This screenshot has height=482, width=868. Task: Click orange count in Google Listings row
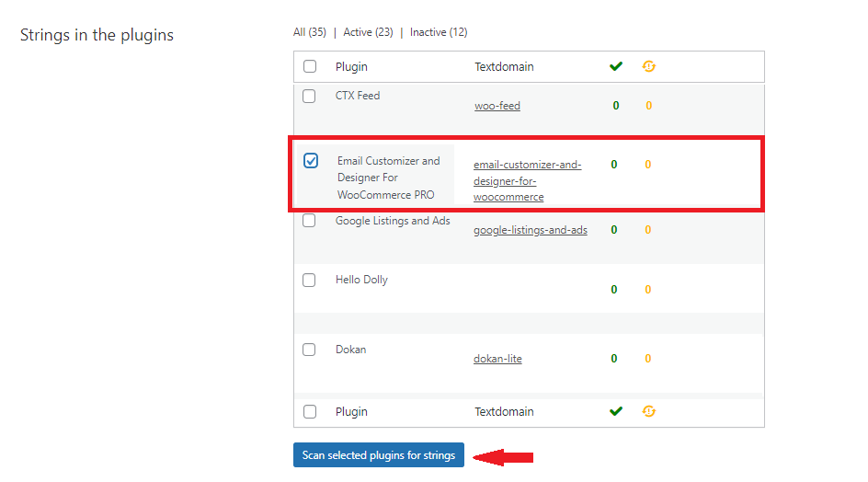pos(647,229)
